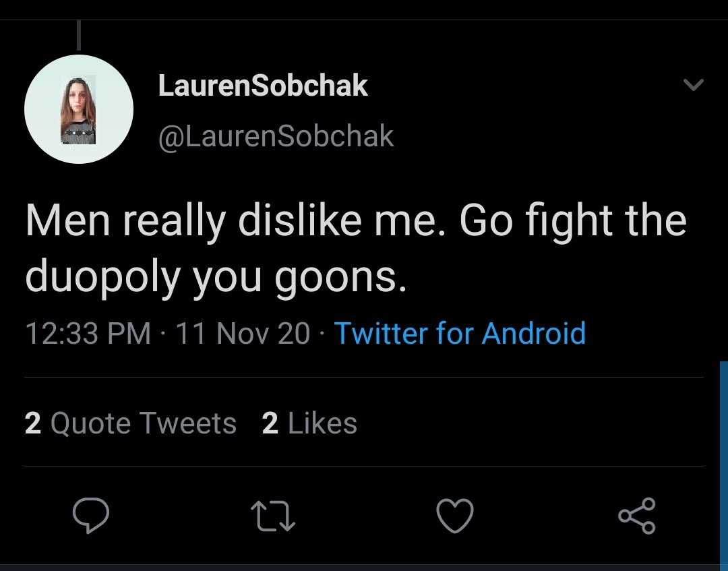The image size is (728, 571).
Task: Open the @LaurenSobchak handle link
Action: pyautogui.click(x=276, y=137)
